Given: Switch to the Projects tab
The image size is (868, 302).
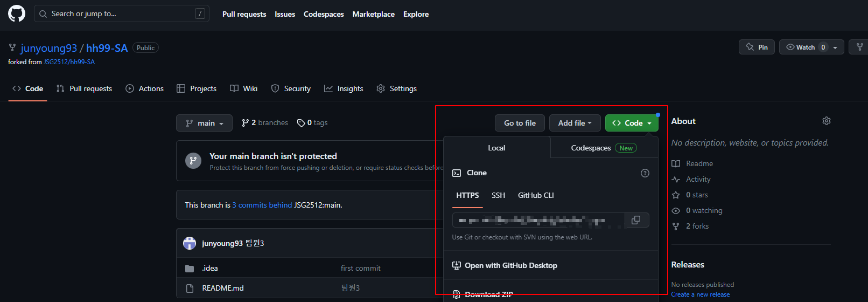Looking at the screenshot, I should tap(197, 88).
